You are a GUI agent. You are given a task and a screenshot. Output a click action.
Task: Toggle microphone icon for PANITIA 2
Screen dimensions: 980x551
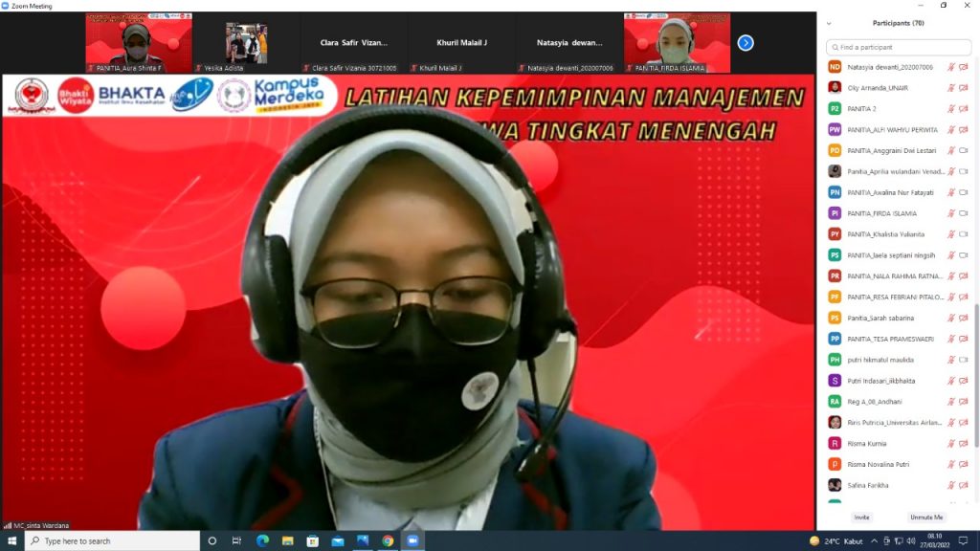pyautogui.click(x=950, y=109)
